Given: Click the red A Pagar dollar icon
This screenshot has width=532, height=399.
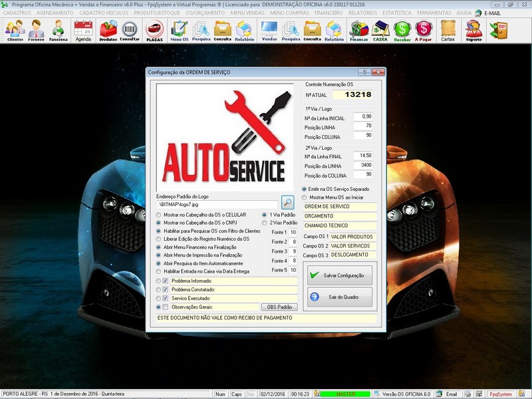Looking at the screenshot, I should pyautogui.click(x=424, y=31).
